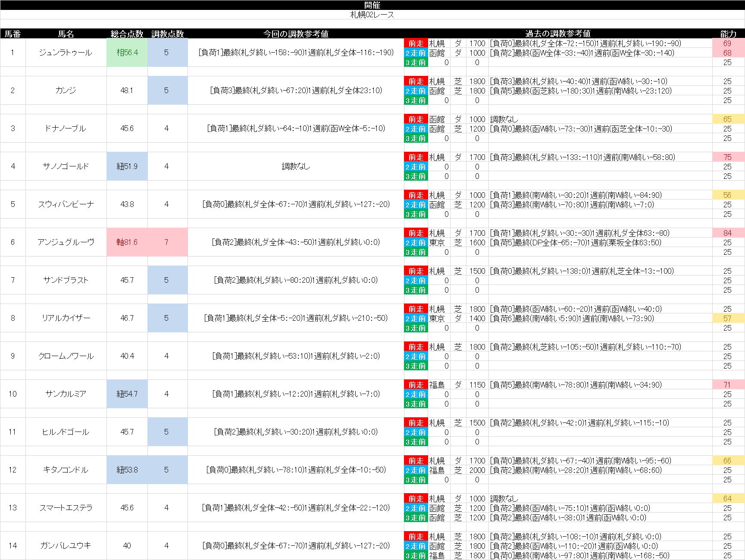The height and width of the screenshot is (560, 745).
Task: Select the pink 軸81.6 score cell
Action: (x=127, y=242)
